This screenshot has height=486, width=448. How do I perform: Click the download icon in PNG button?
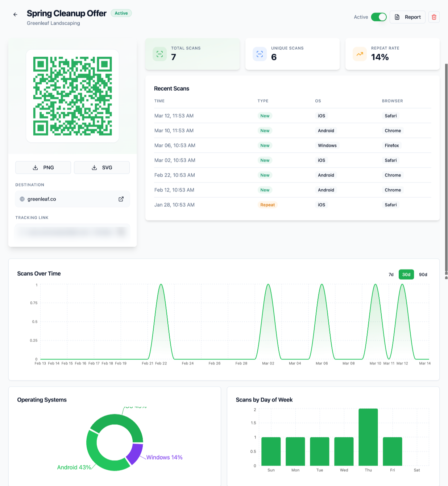(36, 168)
